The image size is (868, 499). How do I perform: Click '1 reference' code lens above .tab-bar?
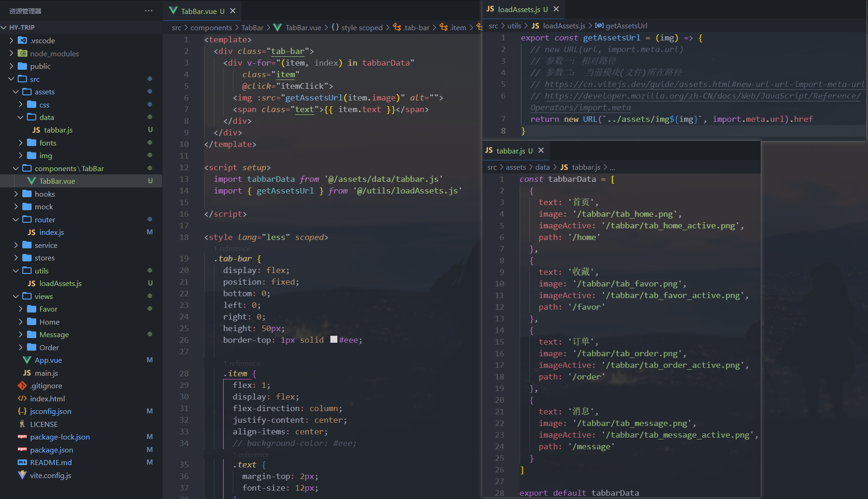click(231, 249)
